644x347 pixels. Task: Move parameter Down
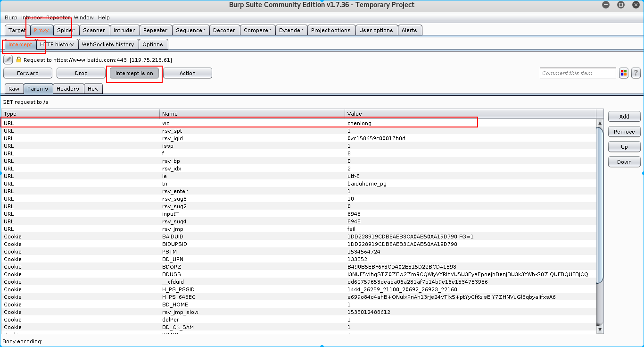tap(624, 162)
